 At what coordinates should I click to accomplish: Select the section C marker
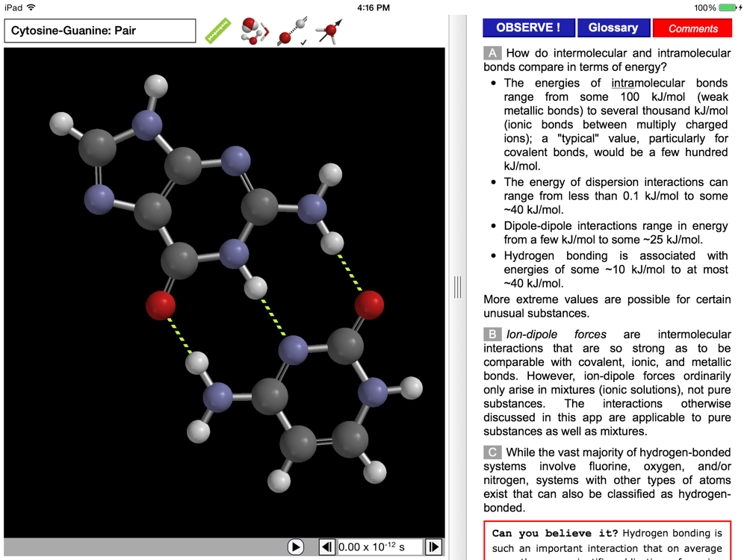point(492,452)
